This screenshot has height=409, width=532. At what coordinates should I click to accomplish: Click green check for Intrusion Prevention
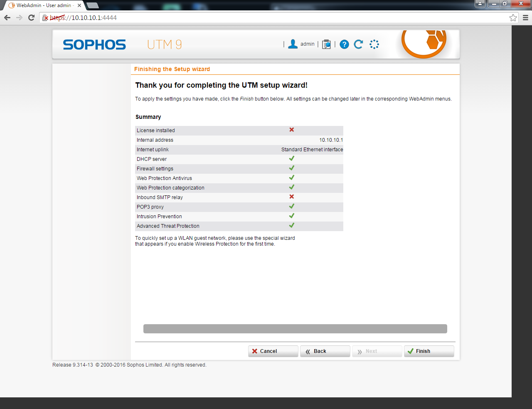[292, 216]
